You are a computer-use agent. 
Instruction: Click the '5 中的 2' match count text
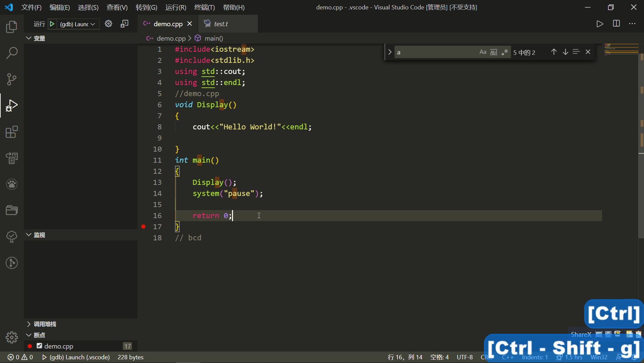click(x=524, y=52)
